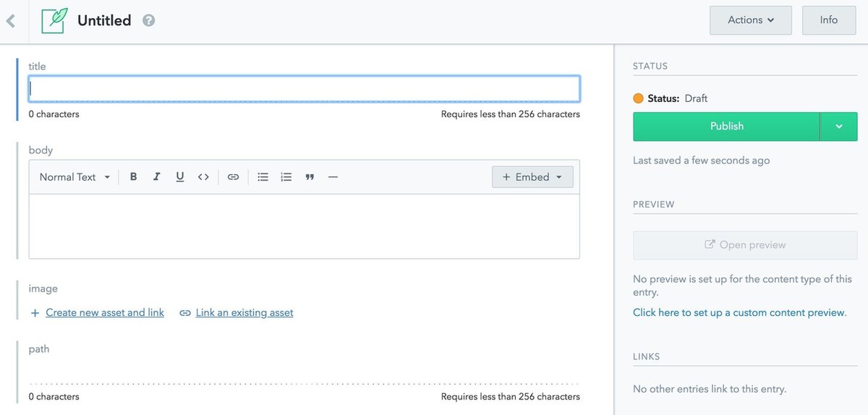Viewport: 868px width, 415px height.
Task: Go back using the left chevron arrow
Action: 11,21
